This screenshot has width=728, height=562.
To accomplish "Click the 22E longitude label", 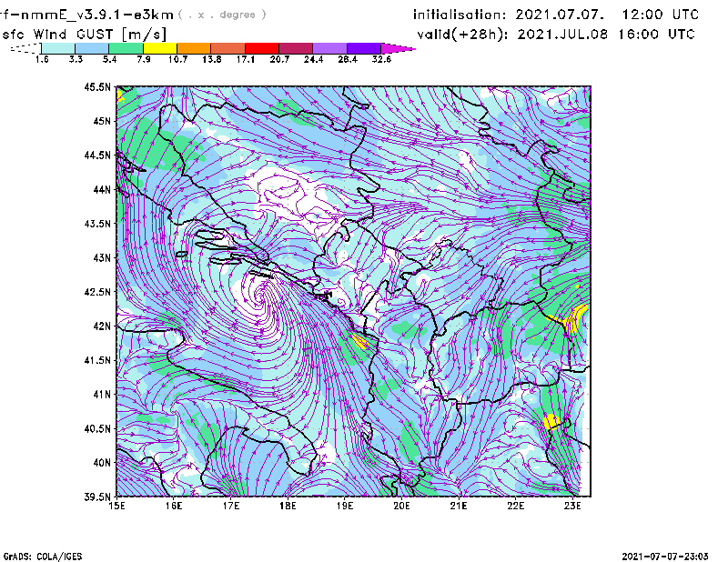I will 515,506.
